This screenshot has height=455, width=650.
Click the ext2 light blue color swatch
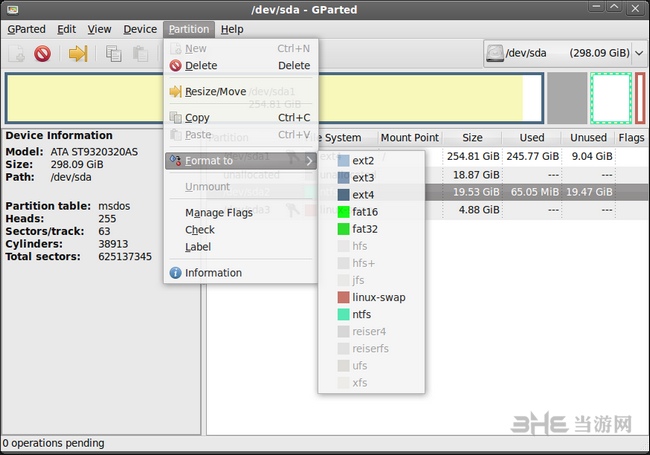pos(343,160)
